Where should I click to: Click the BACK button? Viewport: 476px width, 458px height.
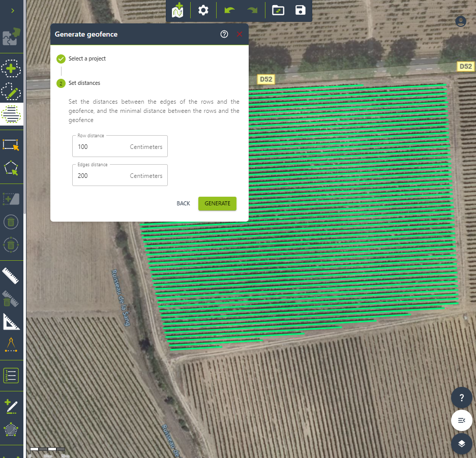[x=183, y=203]
